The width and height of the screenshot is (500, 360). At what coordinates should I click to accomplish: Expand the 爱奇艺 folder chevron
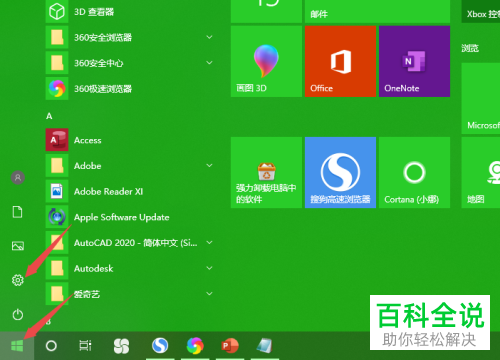(209, 294)
